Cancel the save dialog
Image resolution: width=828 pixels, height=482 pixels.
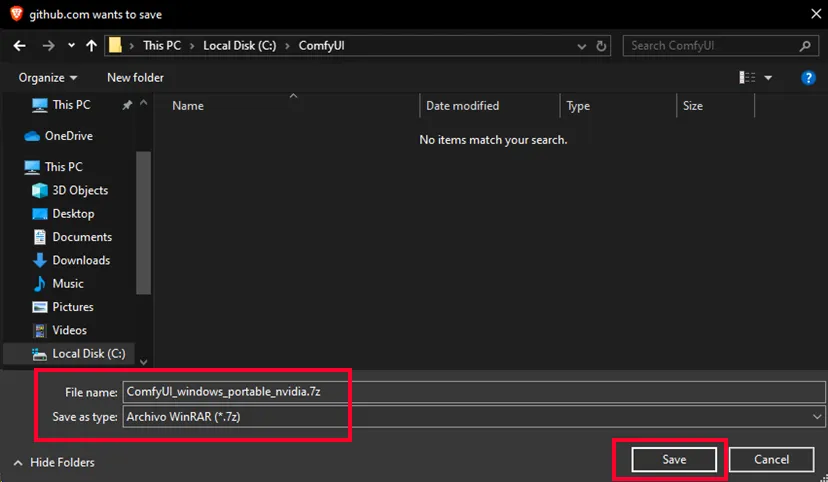771,460
